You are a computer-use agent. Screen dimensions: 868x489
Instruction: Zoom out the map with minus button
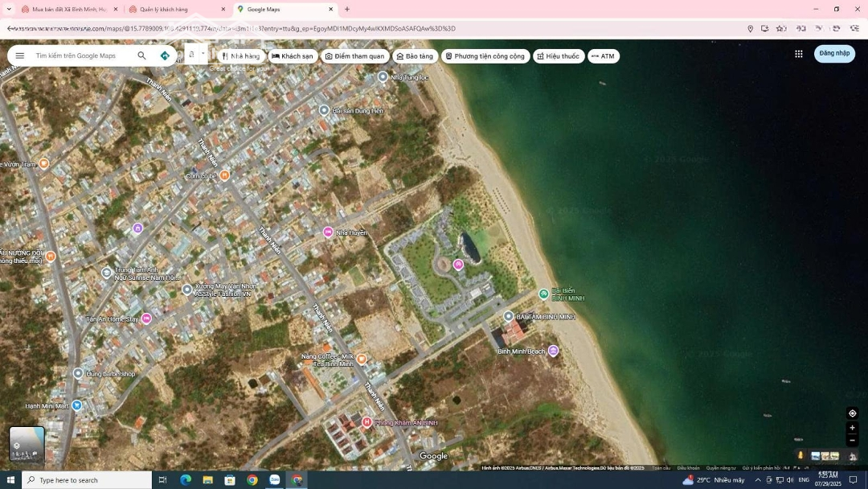pyautogui.click(x=852, y=441)
